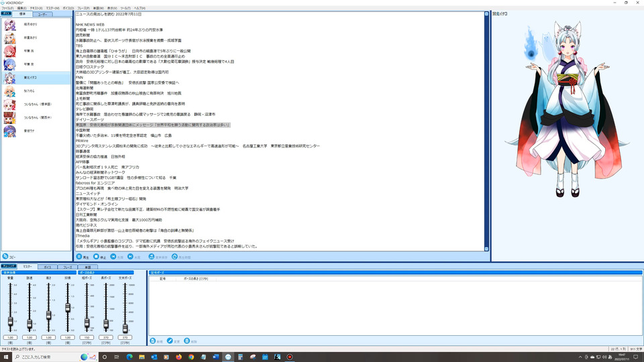The image size is (644, 362).
Task: Click the 再生時間 playback time icon
Action: [x=174, y=257]
